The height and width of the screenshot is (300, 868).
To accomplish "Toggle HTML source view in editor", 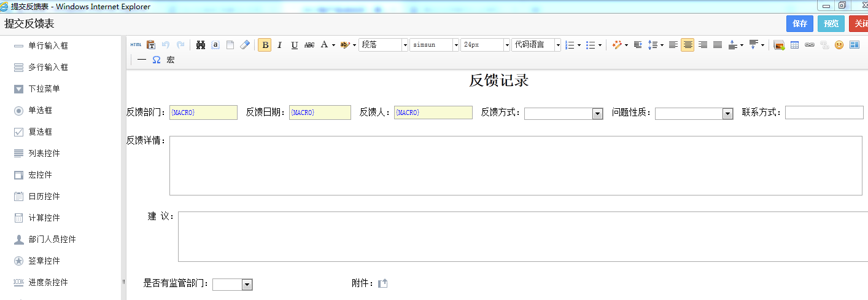I will 136,45.
